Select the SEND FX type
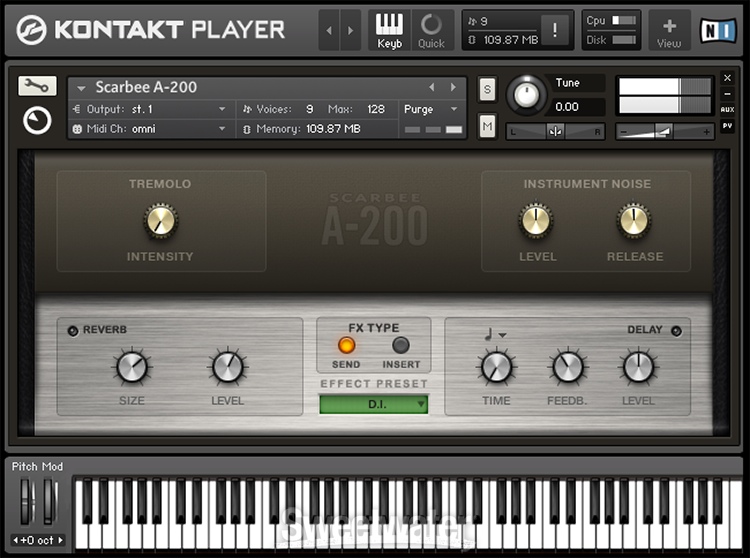 tap(346, 345)
